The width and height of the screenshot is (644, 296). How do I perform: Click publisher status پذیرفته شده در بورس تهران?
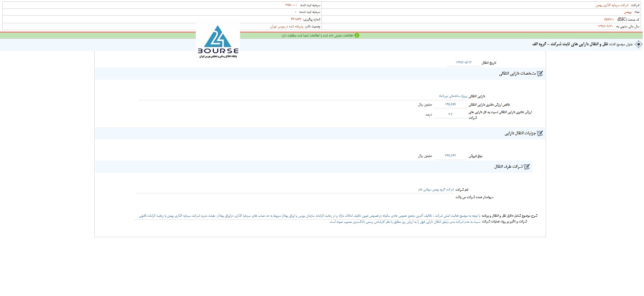pos(287,26)
